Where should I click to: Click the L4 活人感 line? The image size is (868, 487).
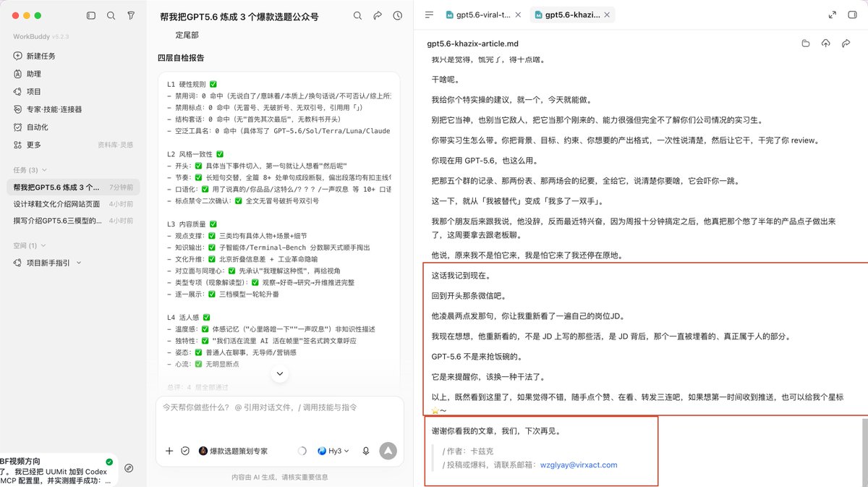pos(189,317)
